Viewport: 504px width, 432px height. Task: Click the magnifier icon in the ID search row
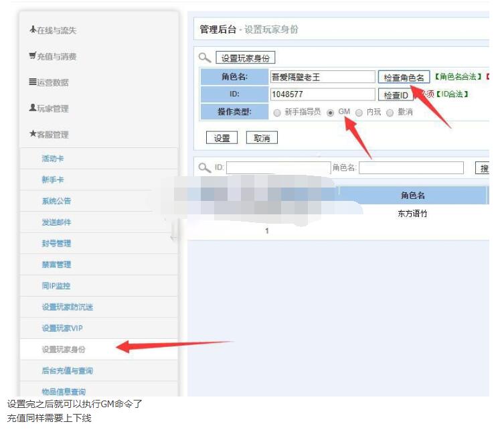pos(205,167)
